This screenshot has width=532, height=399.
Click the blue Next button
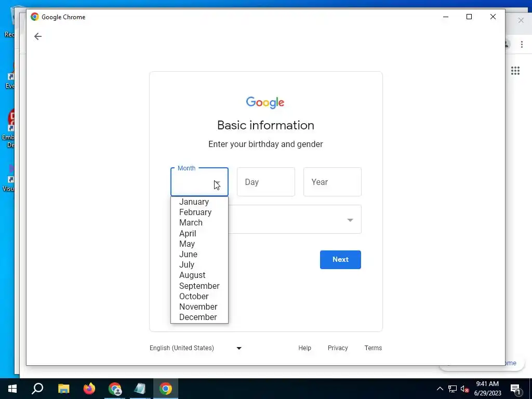coord(340,260)
